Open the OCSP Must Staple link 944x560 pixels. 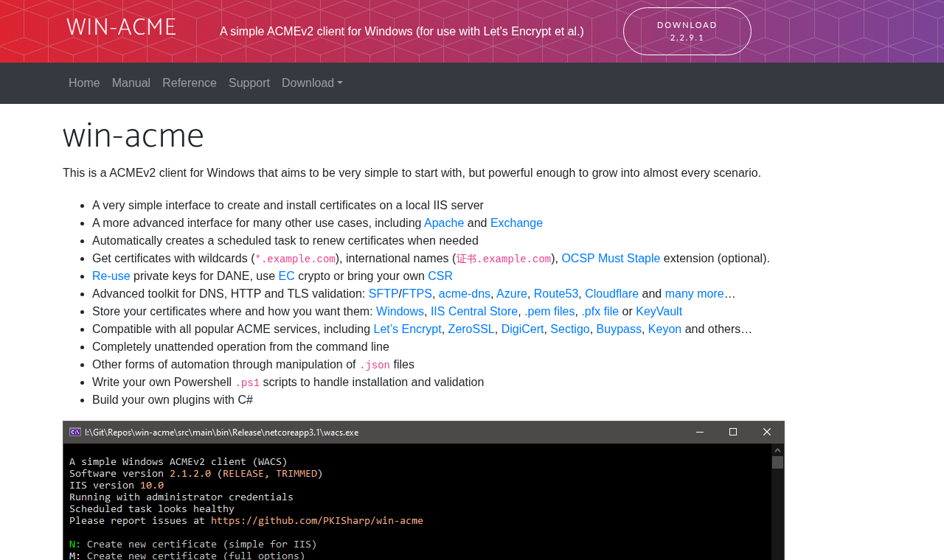click(611, 259)
